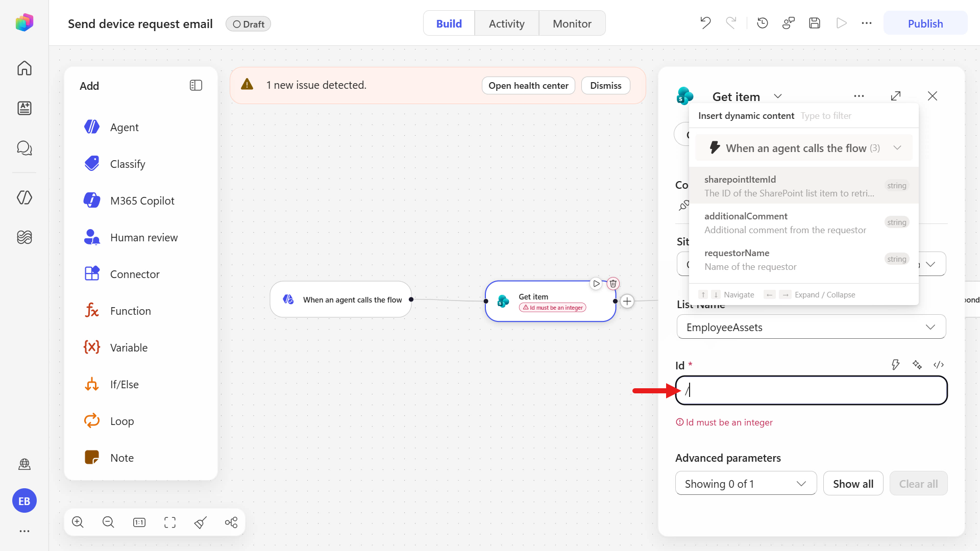Click the undo arrow icon
Screen dimensions: 980x551
pyautogui.click(x=705, y=23)
